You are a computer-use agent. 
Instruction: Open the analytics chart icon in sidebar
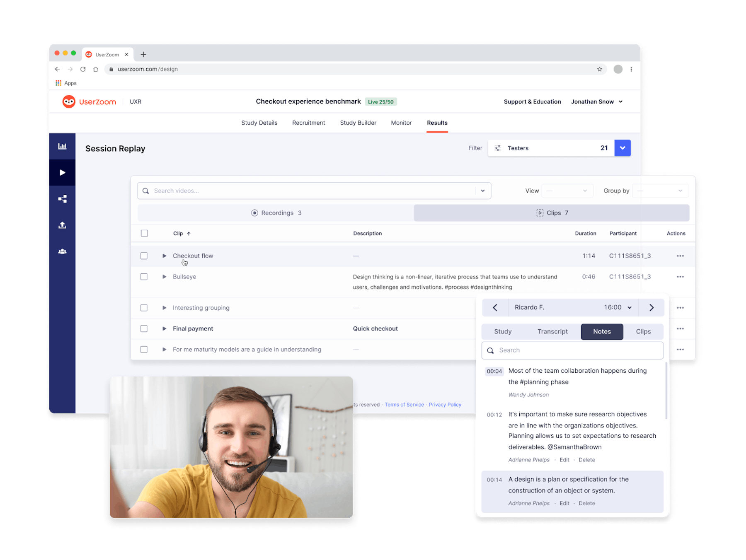62,146
